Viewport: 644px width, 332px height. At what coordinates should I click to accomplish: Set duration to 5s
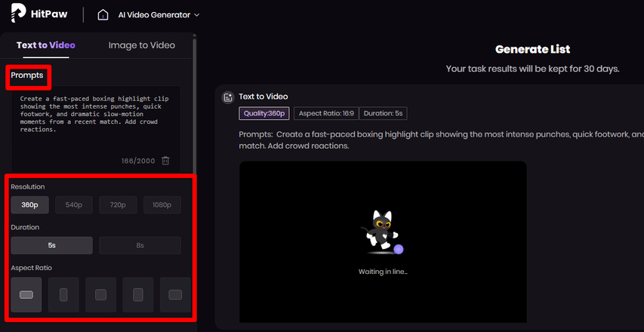[51, 245]
